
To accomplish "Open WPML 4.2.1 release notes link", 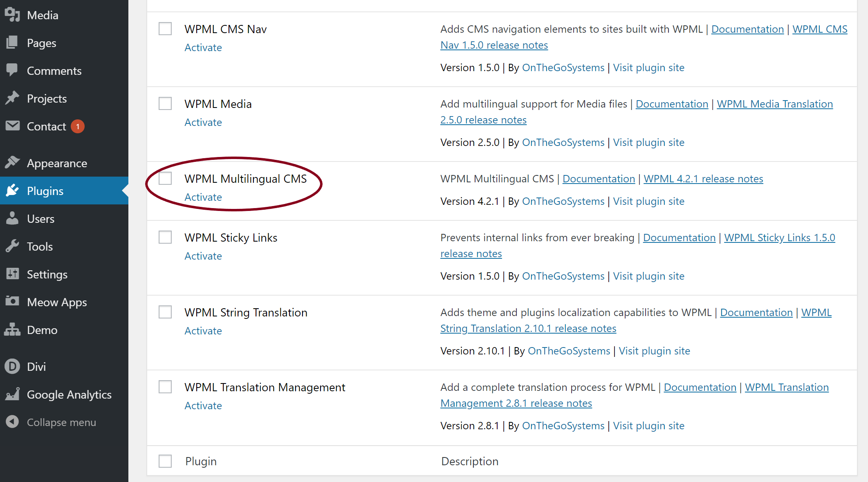I will [703, 179].
